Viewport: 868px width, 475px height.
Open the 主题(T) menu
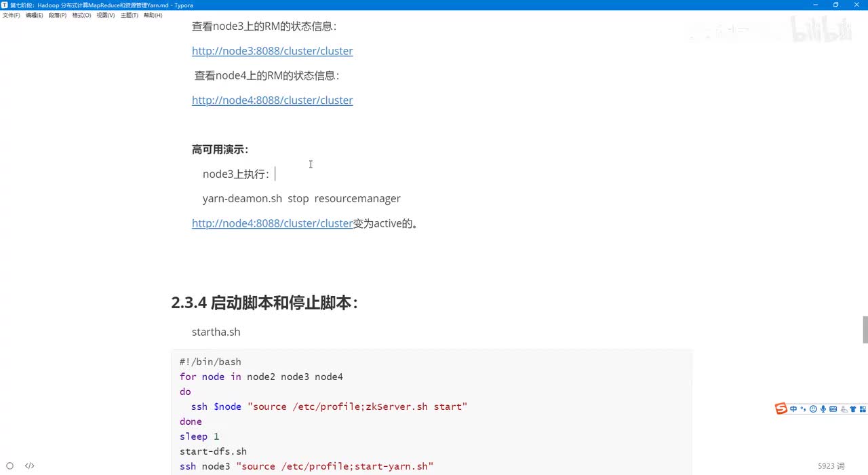click(130, 15)
